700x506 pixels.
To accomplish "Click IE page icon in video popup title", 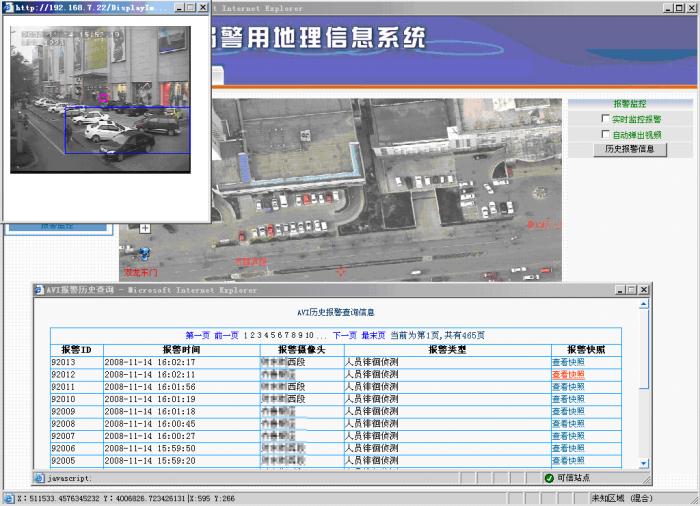I will click(x=9, y=7).
